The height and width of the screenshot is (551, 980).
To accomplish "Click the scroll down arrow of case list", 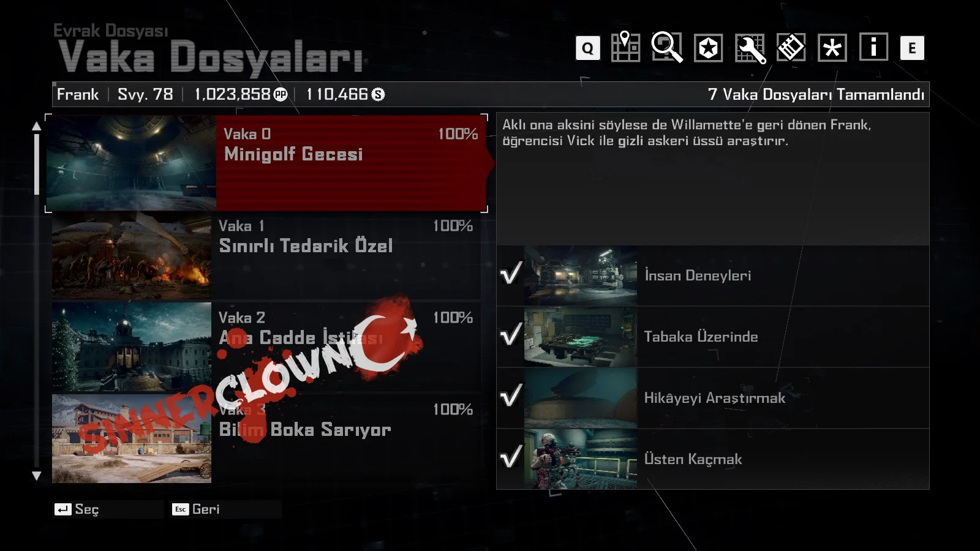I will pos(37,476).
